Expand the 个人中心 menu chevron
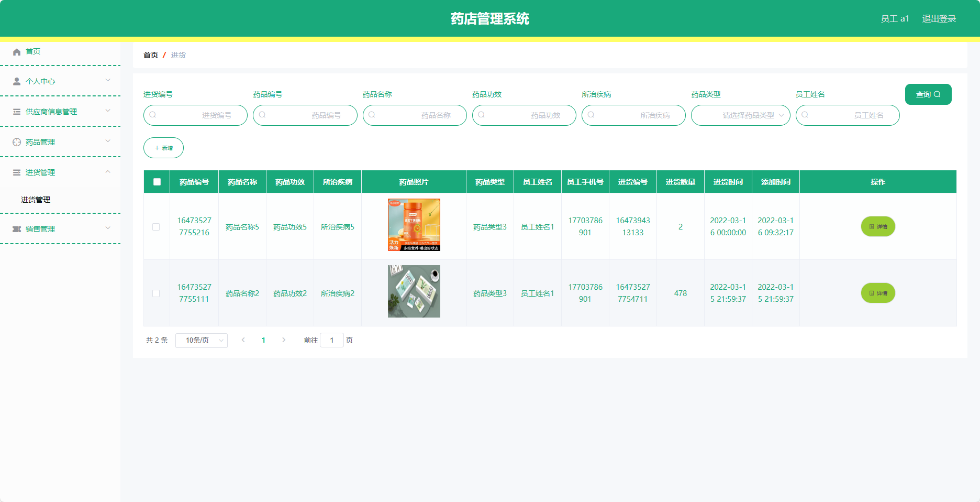 tap(108, 80)
